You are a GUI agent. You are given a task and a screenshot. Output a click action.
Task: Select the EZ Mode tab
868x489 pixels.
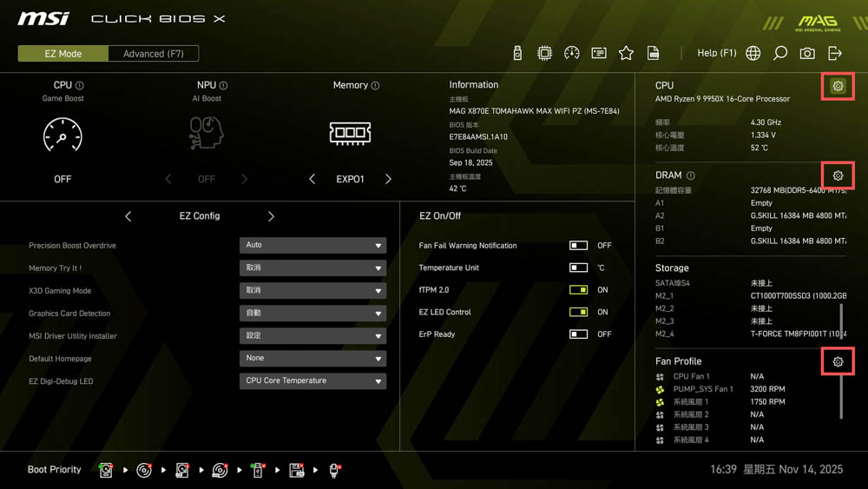(63, 54)
